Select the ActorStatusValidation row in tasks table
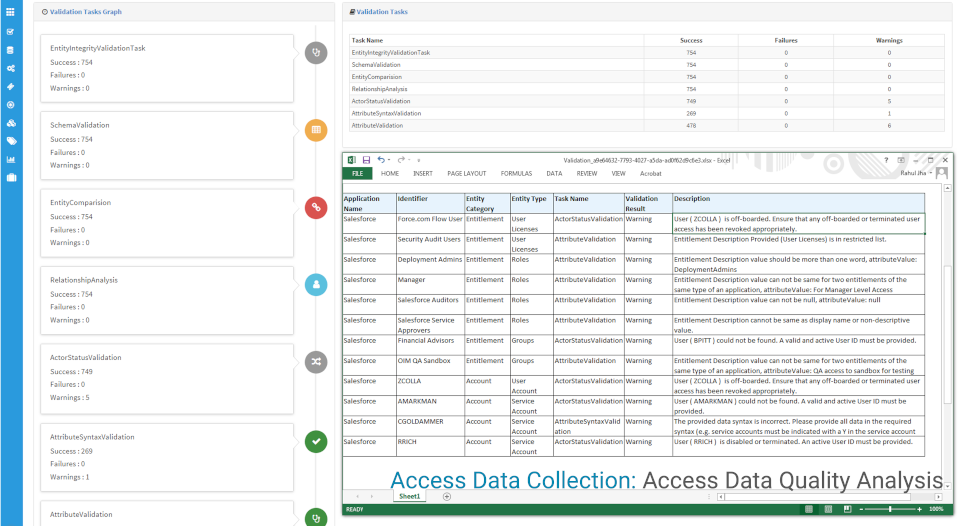The height and width of the screenshot is (526, 960). tap(647, 101)
